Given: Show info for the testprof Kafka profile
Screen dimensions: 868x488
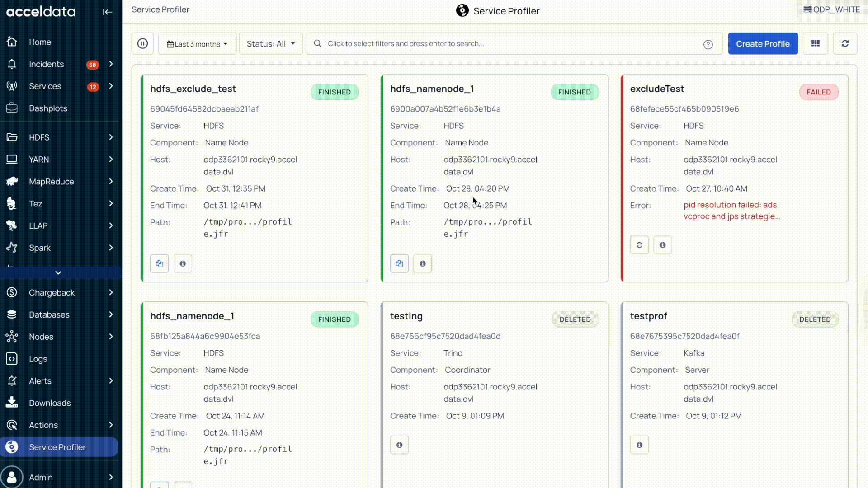Looking at the screenshot, I should tap(639, 445).
